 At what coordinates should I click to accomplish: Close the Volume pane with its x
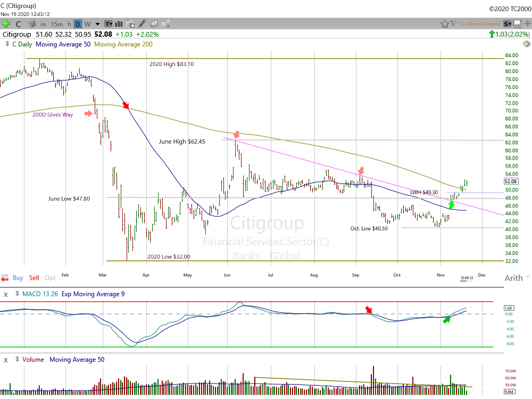tap(5, 360)
